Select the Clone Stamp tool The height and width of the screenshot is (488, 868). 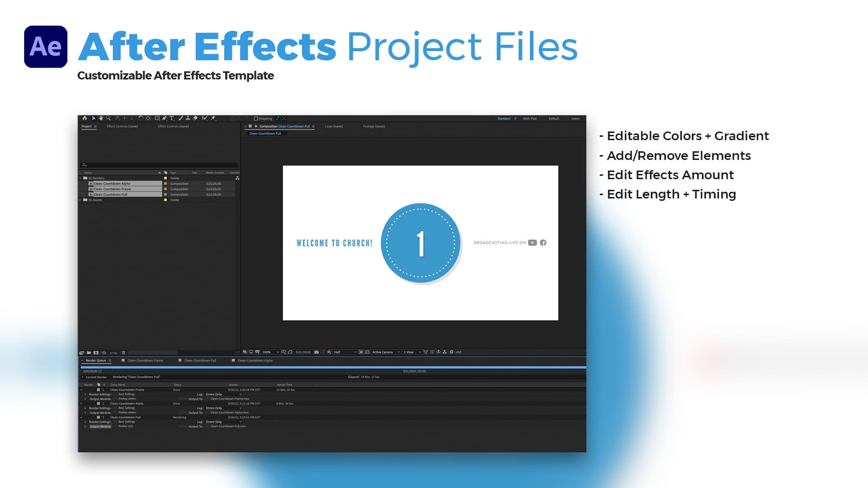[188, 118]
